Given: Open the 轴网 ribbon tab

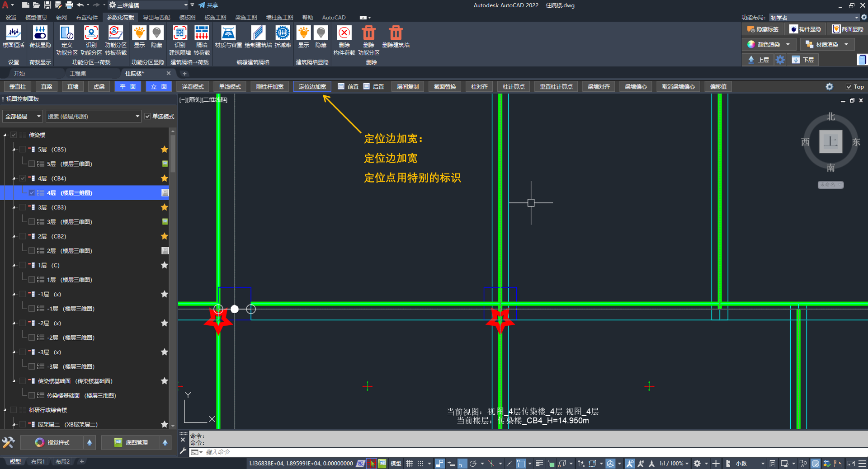Looking at the screenshot, I should [x=61, y=17].
